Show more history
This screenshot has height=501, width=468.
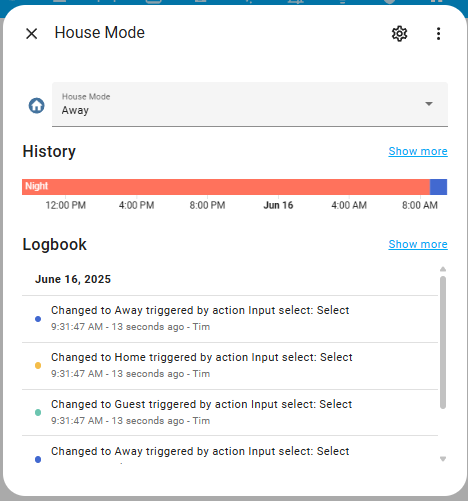(418, 151)
